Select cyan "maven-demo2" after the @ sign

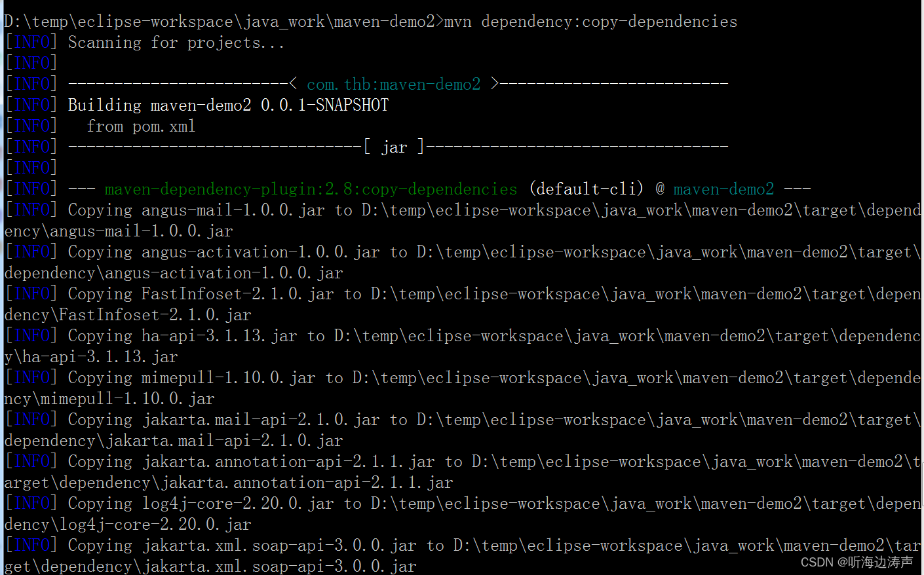[723, 189]
